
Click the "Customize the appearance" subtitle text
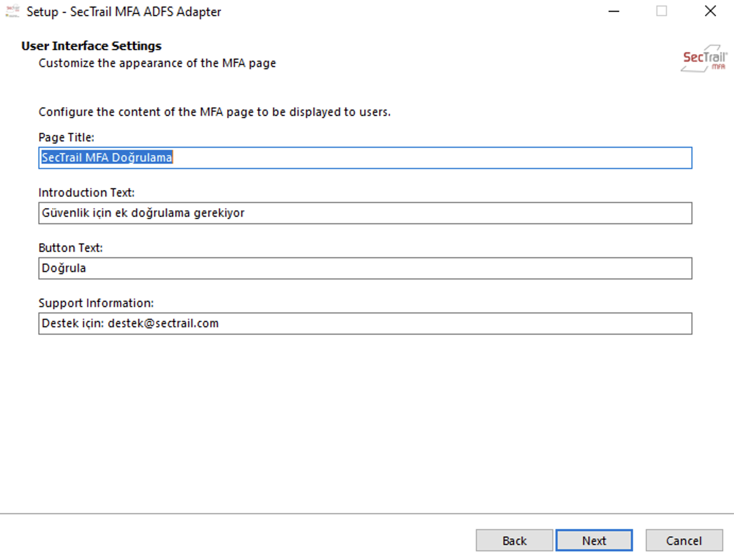pyautogui.click(x=157, y=63)
